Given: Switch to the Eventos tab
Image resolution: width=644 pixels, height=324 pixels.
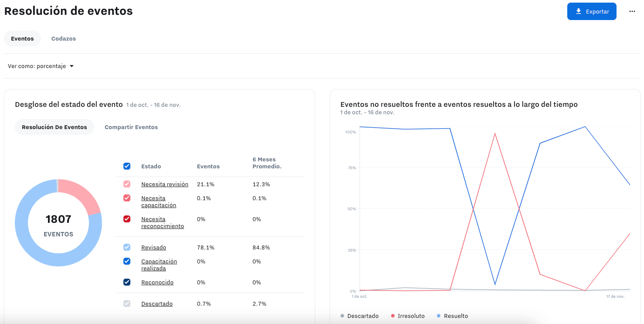Looking at the screenshot, I should tap(23, 38).
